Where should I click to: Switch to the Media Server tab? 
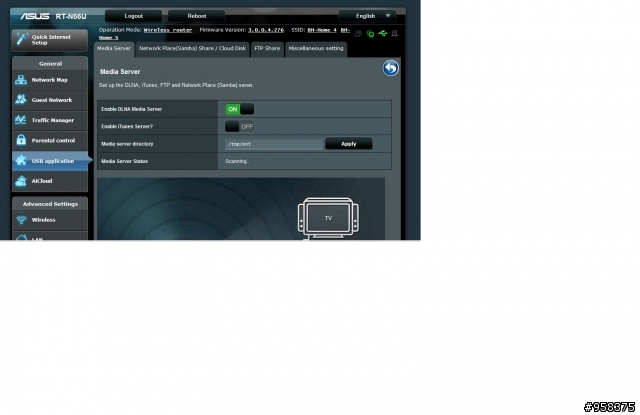click(x=114, y=49)
